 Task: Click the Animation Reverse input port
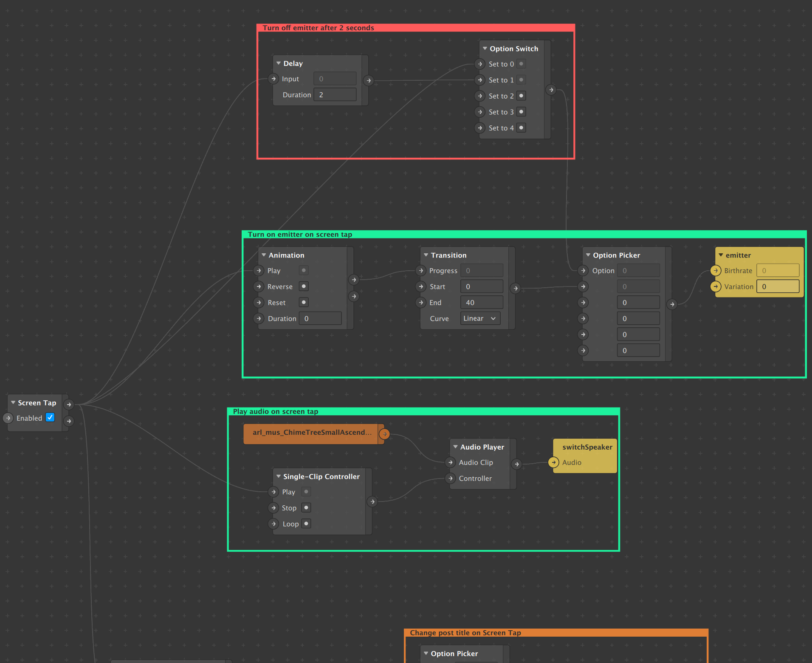(x=259, y=287)
